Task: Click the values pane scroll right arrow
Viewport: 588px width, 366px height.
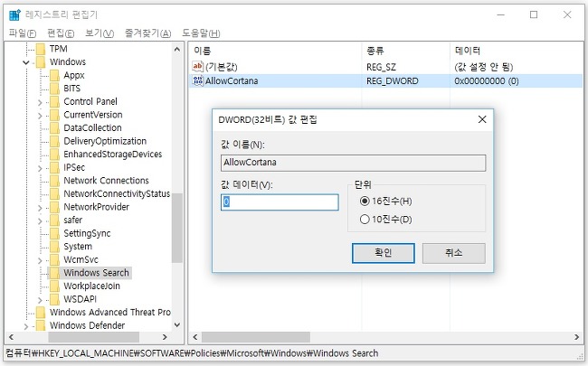Action: (x=577, y=337)
